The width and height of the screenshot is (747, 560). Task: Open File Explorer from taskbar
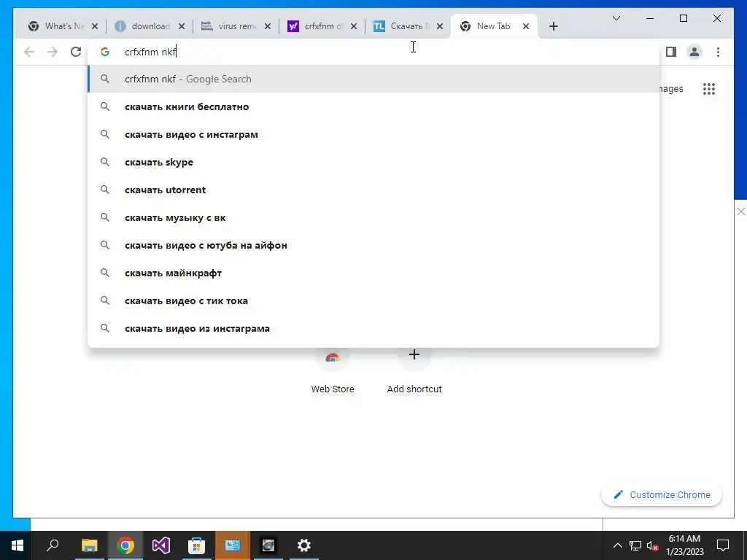click(89, 545)
